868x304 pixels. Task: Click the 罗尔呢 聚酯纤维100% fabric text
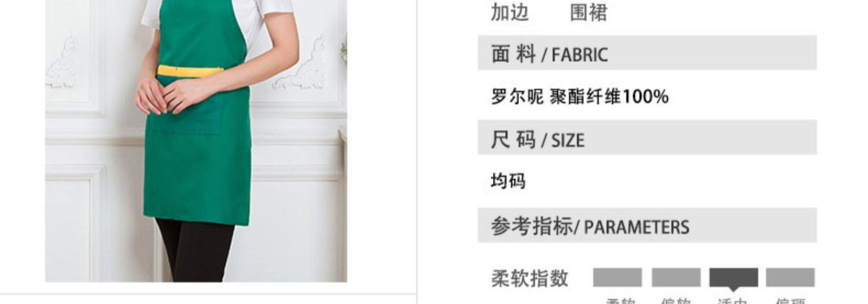[x=579, y=96]
